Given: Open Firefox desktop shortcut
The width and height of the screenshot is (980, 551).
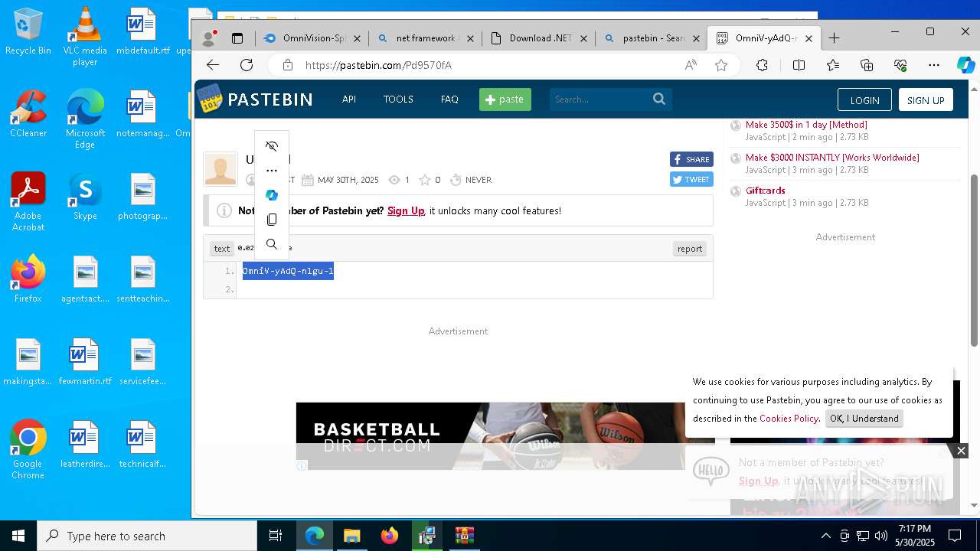Looking at the screenshot, I should point(28,279).
